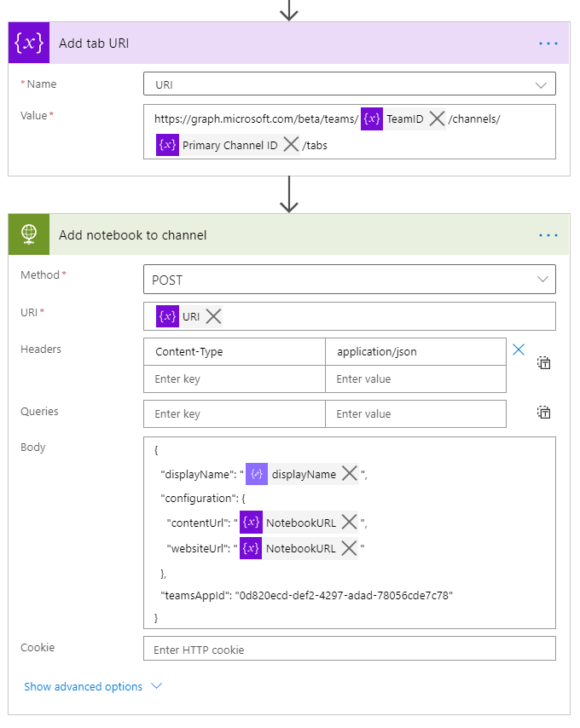Remove the websiteUrl NotebookURL token
Viewport: 580px width, 728px height.
tap(349, 549)
